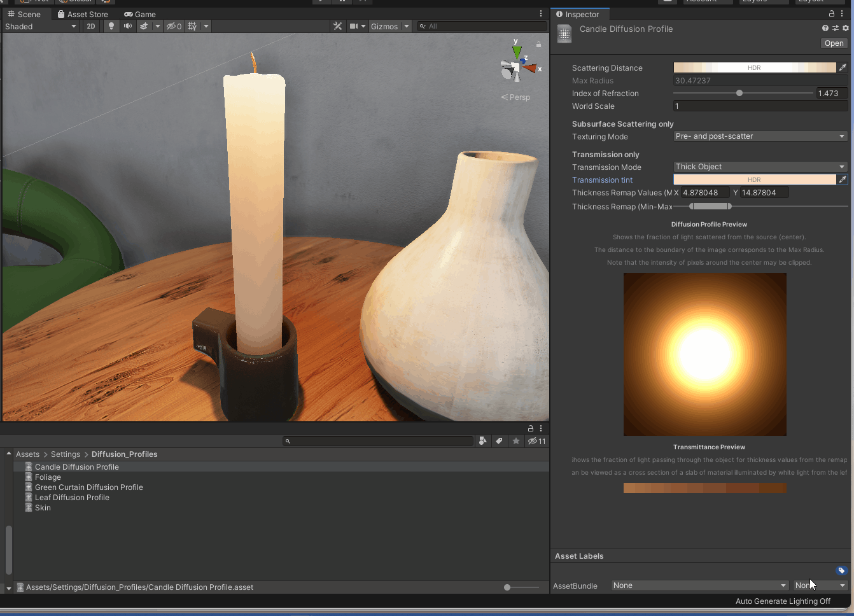This screenshot has width=854, height=616.
Task: Toggle scene audio with the speaker icon
Action: pos(128,26)
